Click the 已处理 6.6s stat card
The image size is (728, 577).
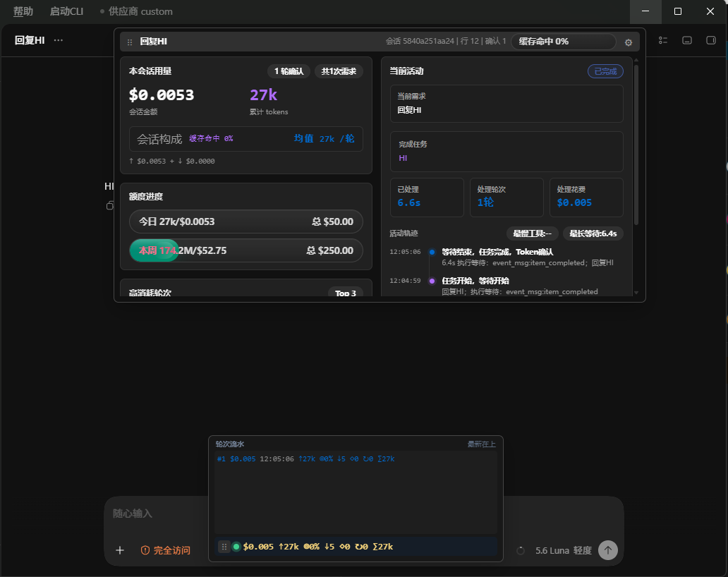point(427,198)
